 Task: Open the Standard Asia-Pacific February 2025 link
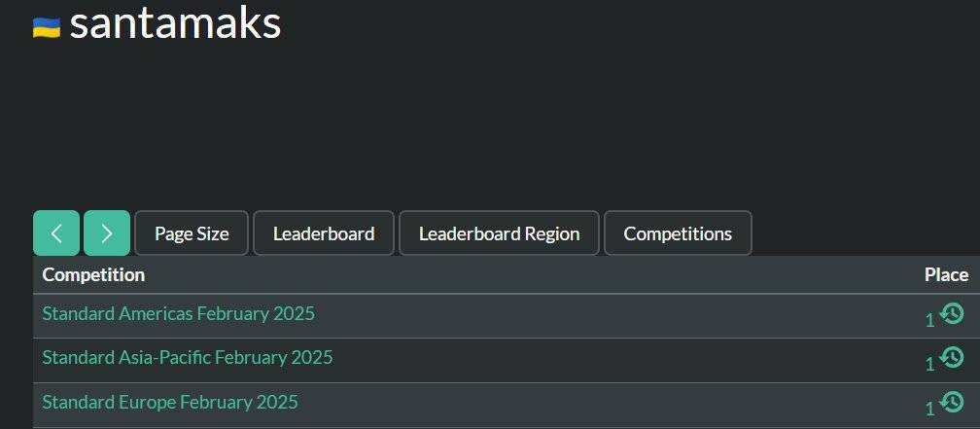[187, 358]
